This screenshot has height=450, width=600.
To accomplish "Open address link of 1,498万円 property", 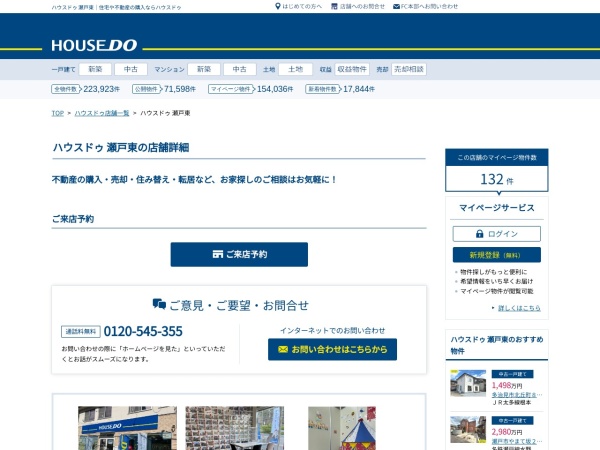I will pos(517,395).
